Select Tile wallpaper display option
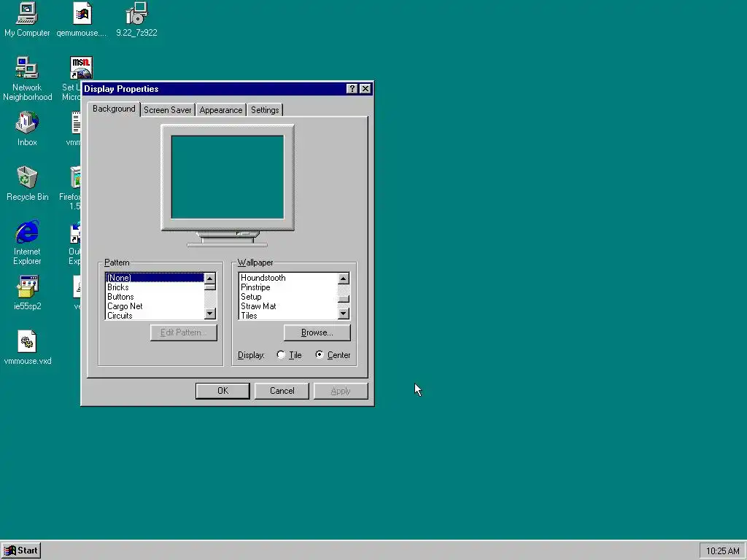747x560 pixels. pos(289,355)
